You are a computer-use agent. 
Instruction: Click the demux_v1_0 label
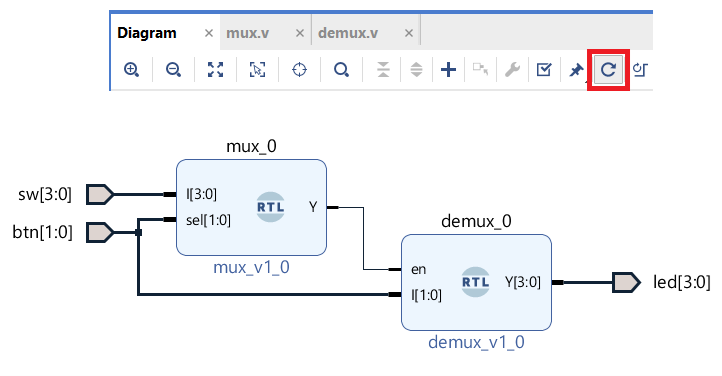[476, 342]
